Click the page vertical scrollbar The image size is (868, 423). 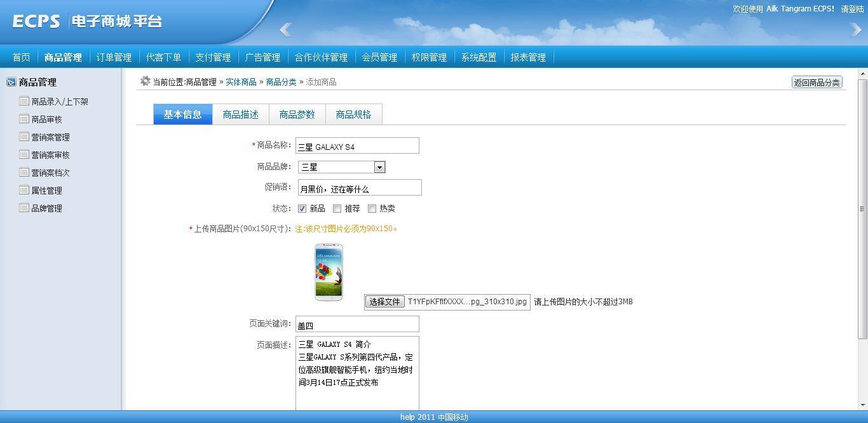[862, 208]
